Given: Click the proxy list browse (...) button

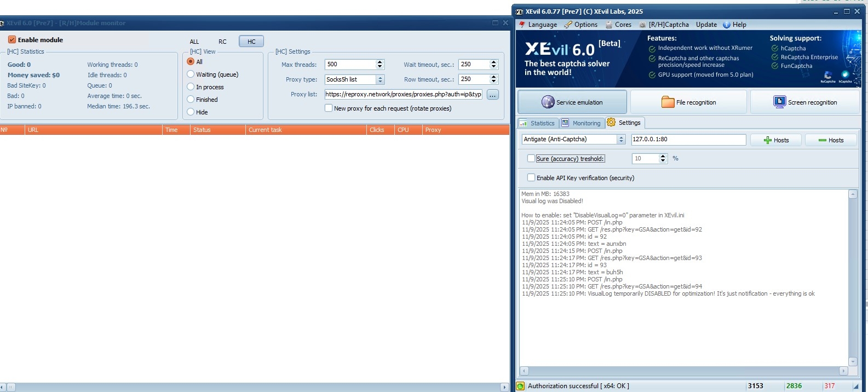Looking at the screenshot, I should coord(492,95).
